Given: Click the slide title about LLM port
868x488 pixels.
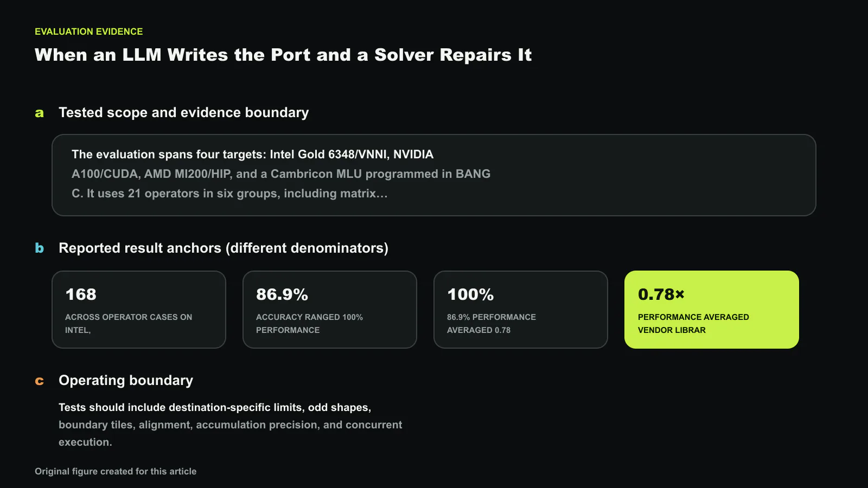Looking at the screenshot, I should 283,55.
